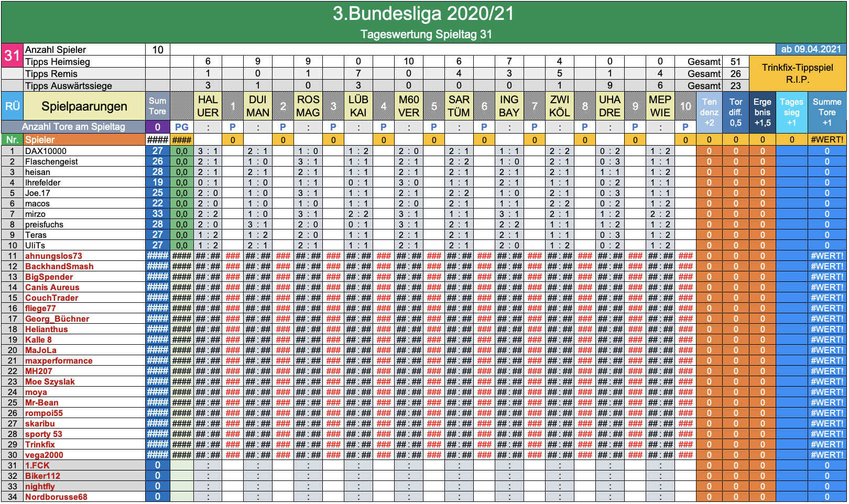Click red player name vega2000
Viewport: 849px width, 504px height.
(44, 455)
